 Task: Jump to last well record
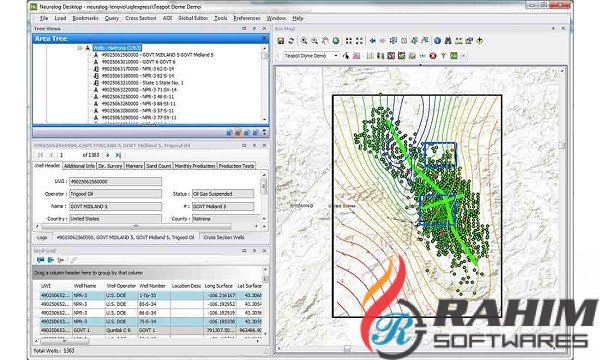[x=118, y=155]
